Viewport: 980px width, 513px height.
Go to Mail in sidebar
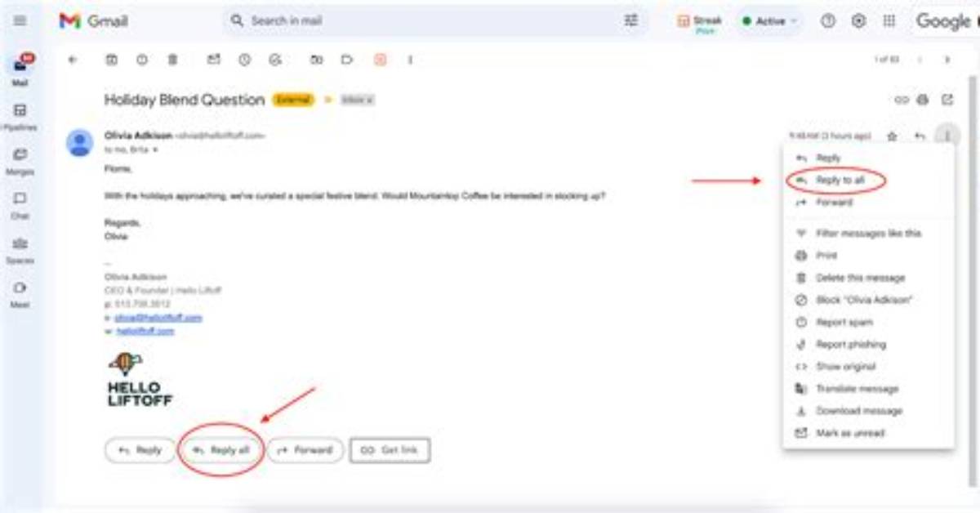20,70
